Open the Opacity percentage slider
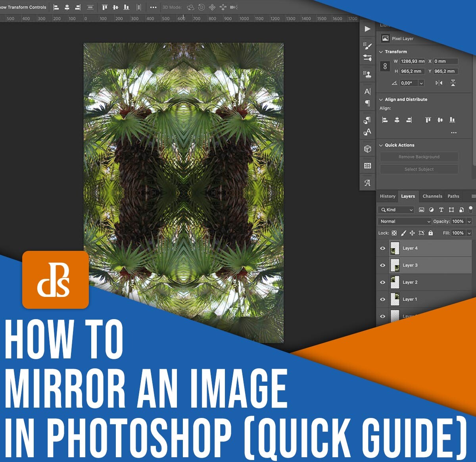The width and height of the screenshot is (476, 462). [468, 221]
